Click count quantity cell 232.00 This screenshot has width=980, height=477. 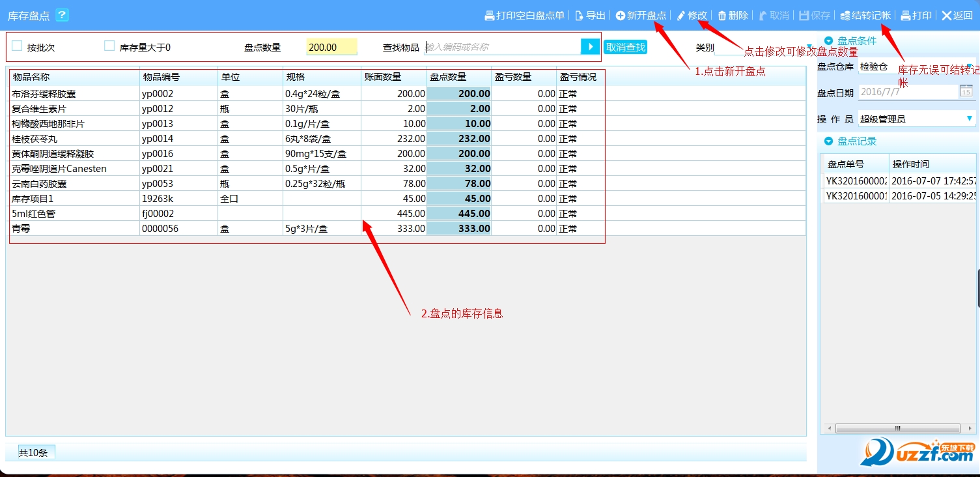[x=459, y=139]
